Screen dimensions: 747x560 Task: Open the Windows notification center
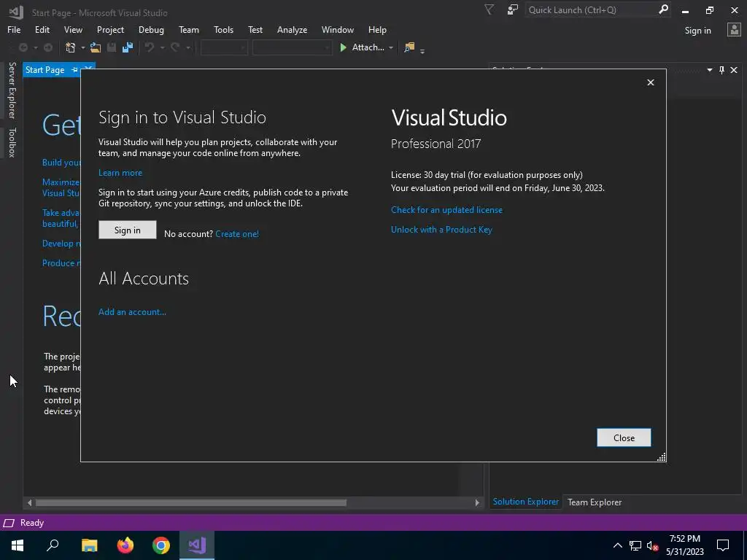[x=723, y=545]
